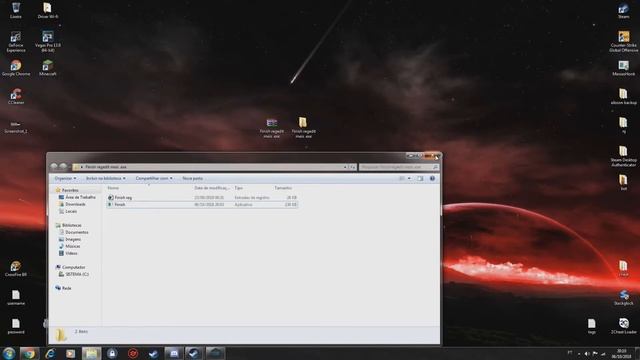Open the Driver Wi-fi folder on desktop
The height and width of the screenshot is (360, 640).
coord(48,10)
